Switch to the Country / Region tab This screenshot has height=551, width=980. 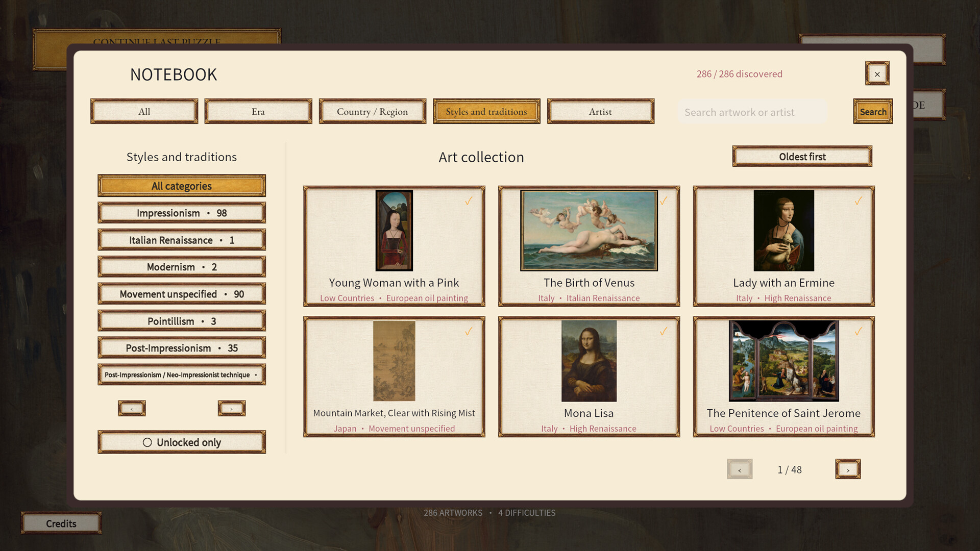point(373,111)
